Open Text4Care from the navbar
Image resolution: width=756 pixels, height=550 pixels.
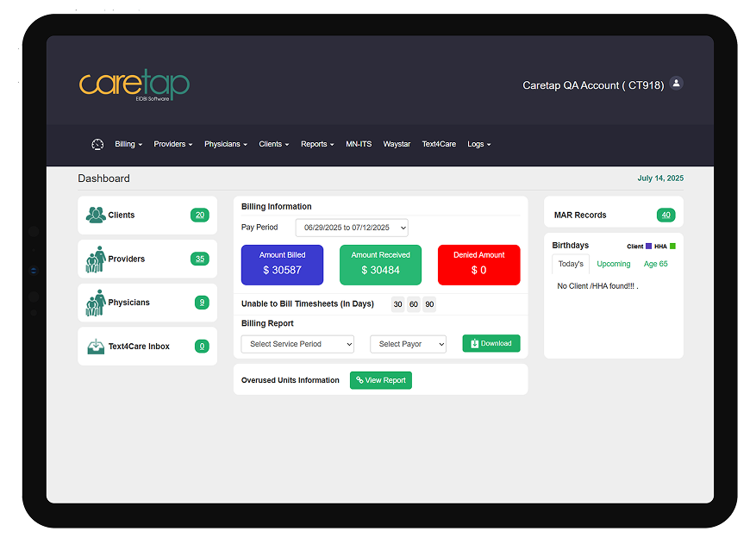click(439, 144)
